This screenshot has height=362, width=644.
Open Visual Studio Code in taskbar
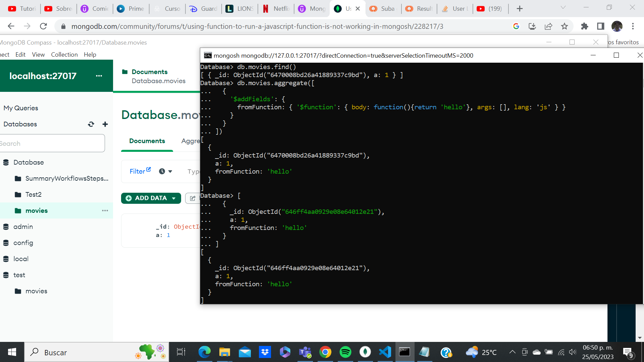385,352
